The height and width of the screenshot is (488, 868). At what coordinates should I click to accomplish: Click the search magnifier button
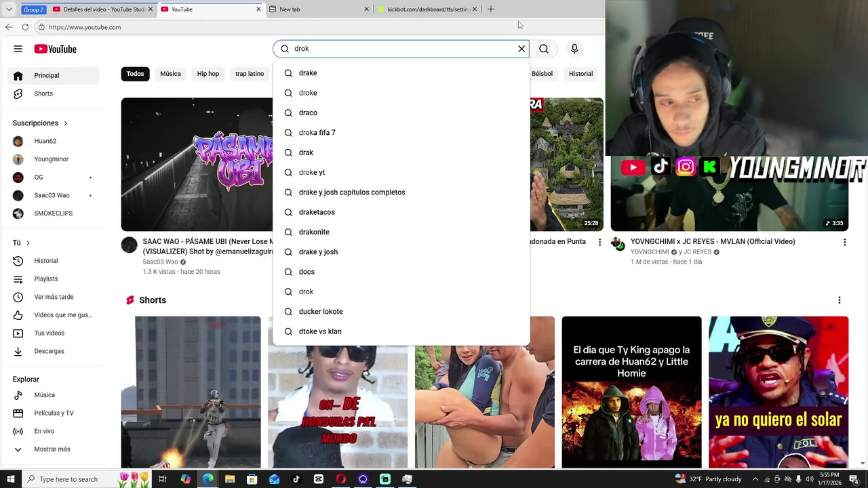coord(544,49)
